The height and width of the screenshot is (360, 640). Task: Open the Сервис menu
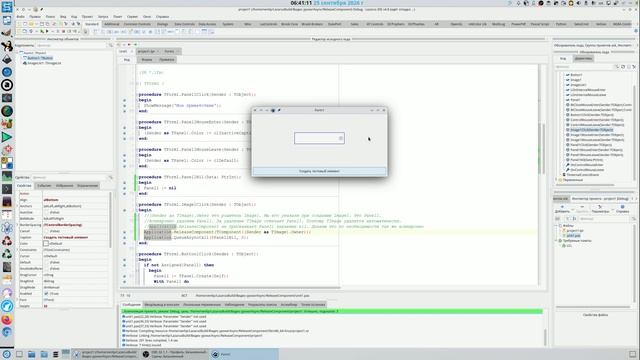click(132, 17)
